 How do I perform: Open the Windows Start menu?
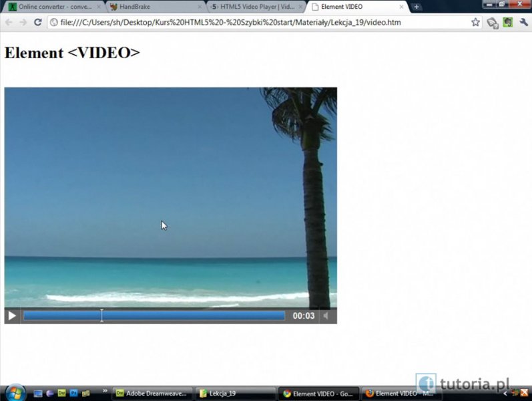click(14, 393)
